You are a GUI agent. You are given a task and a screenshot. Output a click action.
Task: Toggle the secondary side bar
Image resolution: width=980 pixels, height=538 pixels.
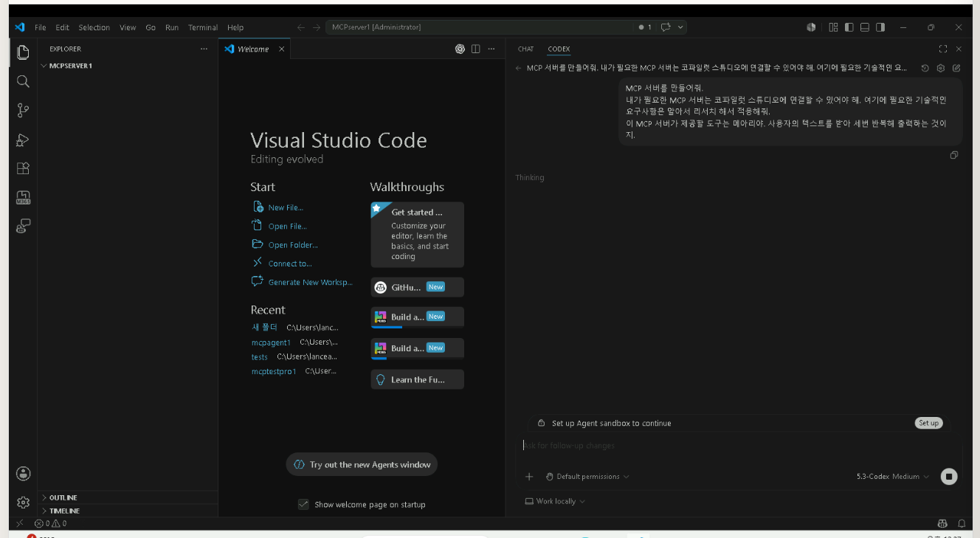pyautogui.click(x=880, y=27)
